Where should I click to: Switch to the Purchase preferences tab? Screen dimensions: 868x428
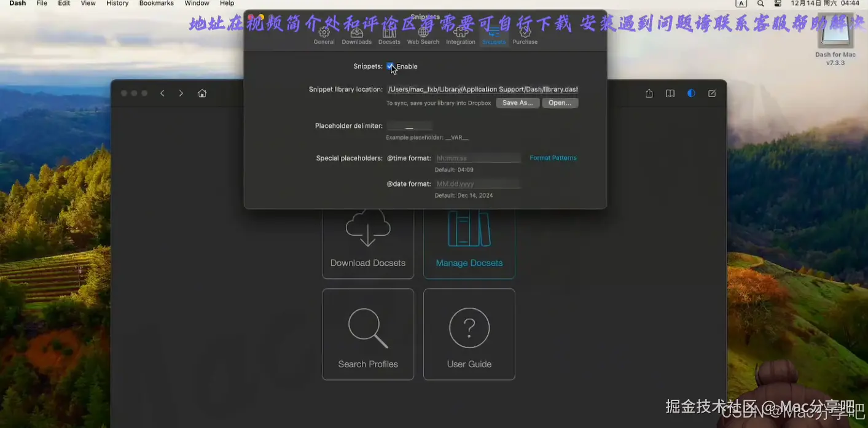click(525, 36)
